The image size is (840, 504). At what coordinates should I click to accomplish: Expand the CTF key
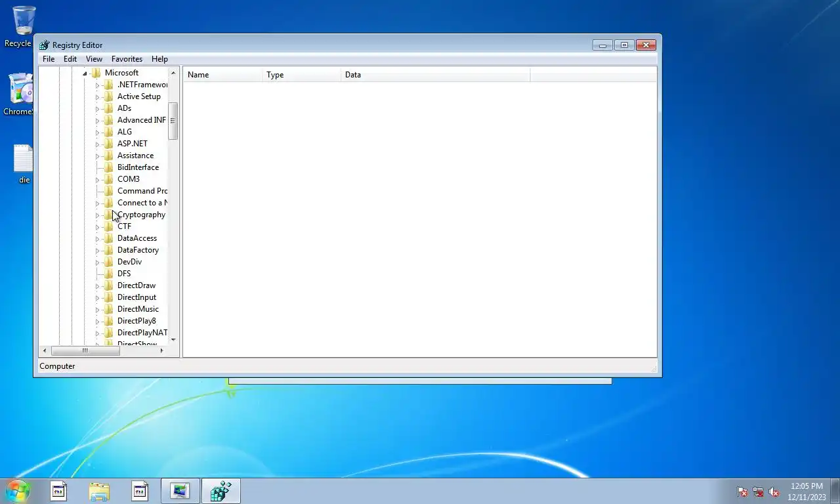(x=97, y=227)
